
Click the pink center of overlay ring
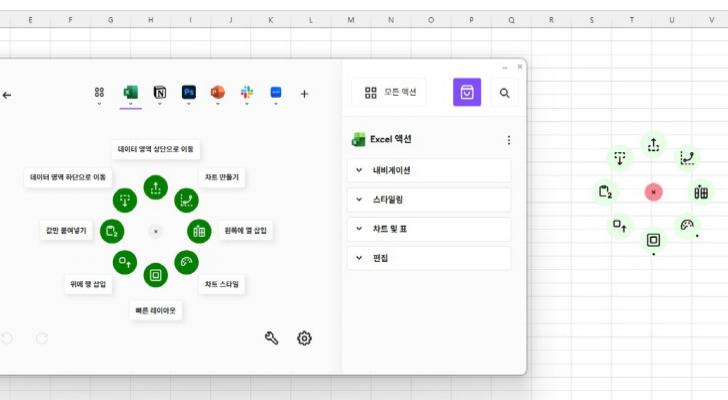(653, 191)
